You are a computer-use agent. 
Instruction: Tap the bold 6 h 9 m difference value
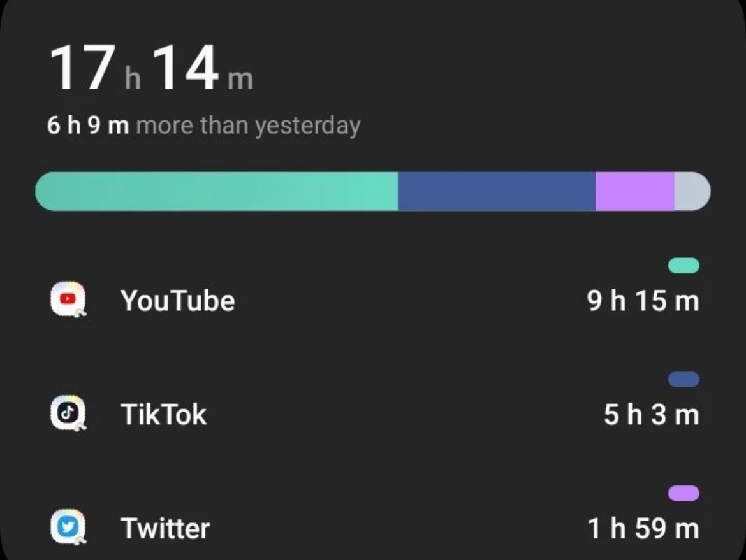point(88,126)
